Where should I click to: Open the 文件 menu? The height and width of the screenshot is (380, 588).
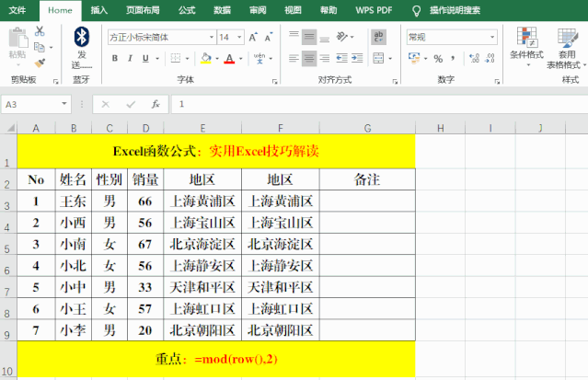click(x=17, y=10)
